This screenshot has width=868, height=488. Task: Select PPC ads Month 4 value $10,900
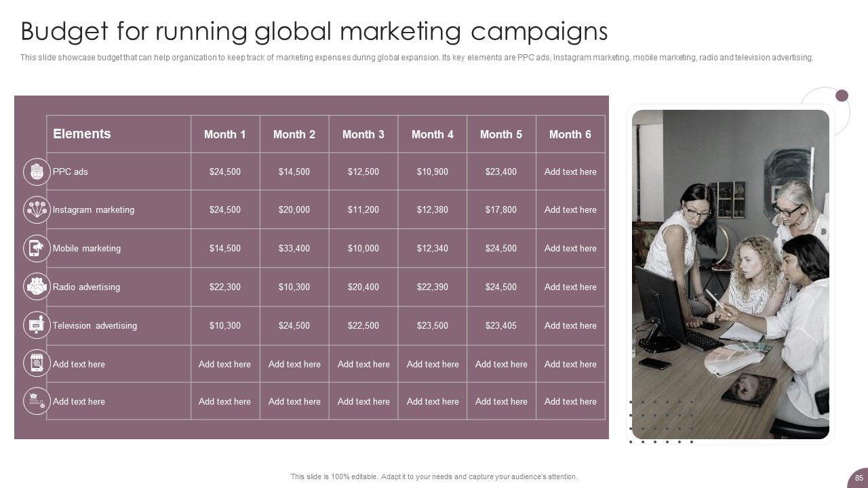pyautogui.click(x=433, y=172)
